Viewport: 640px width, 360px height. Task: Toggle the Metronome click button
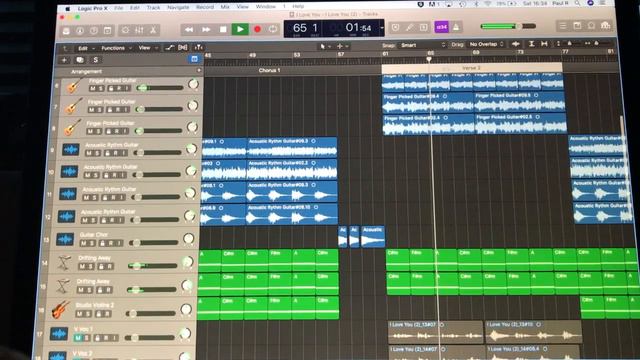[x=456, y=27]
